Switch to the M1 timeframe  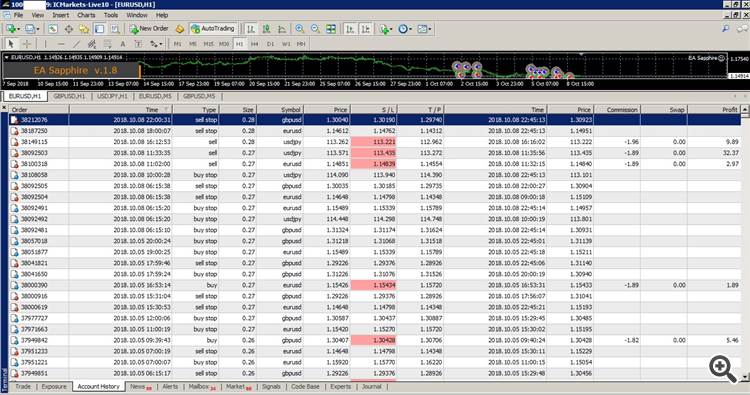pyautogui.click(x=177, y=44)
